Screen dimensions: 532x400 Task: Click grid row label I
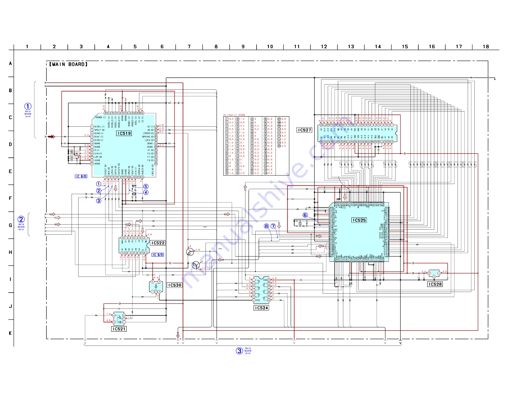[x=10, y=279]
